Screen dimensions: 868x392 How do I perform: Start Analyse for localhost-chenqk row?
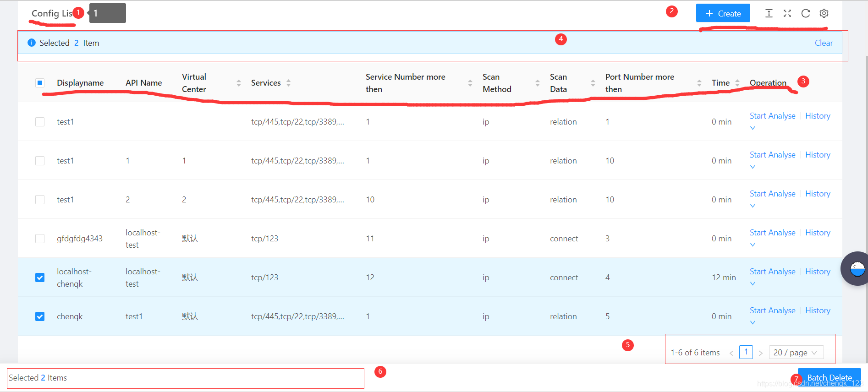coord(773,272)
